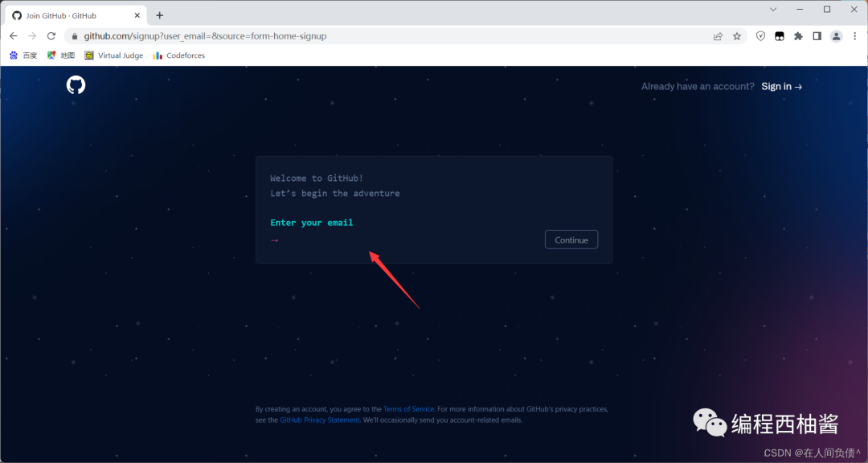Maximize the browser window
Screen dimensions: 868x463
point(827,10)
